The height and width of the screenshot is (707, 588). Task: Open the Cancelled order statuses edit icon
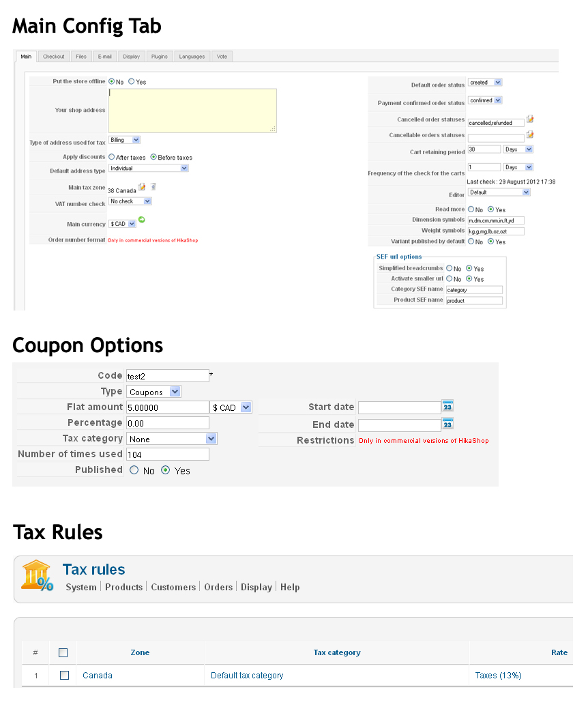pyautogui.click(x=529, y=120)
